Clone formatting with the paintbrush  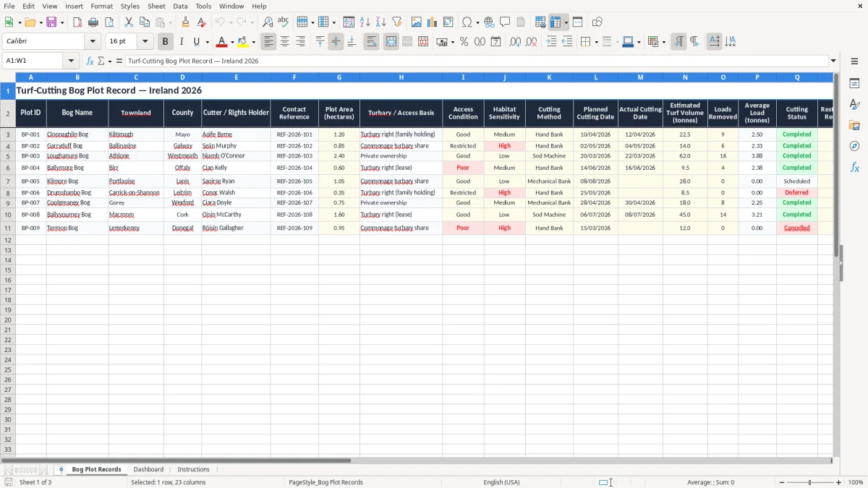tap(185, 22)
